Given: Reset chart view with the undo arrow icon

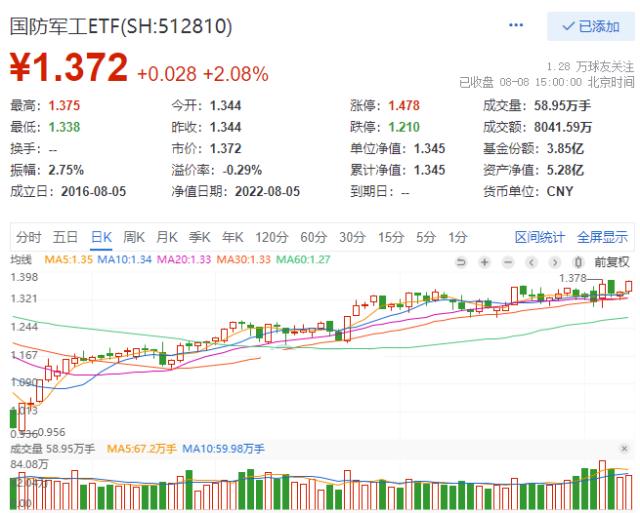Looking at the screenshot, I should [x=461, y=262].
